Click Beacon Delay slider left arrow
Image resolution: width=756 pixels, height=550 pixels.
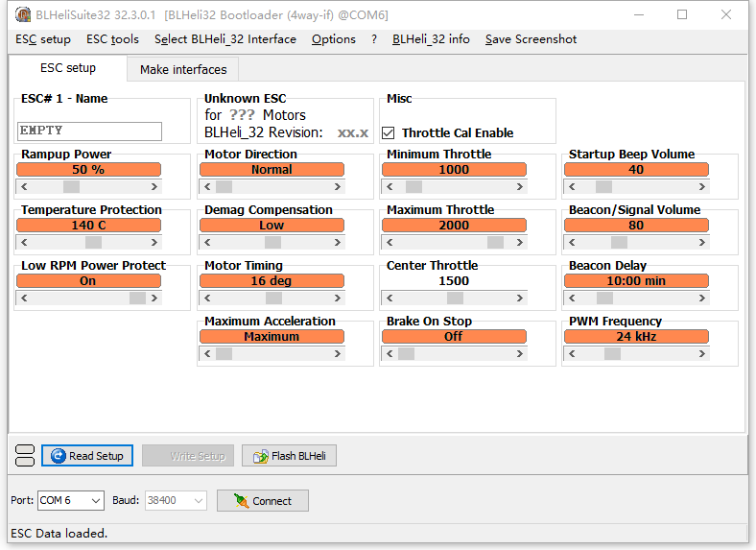tap(572, 299)
